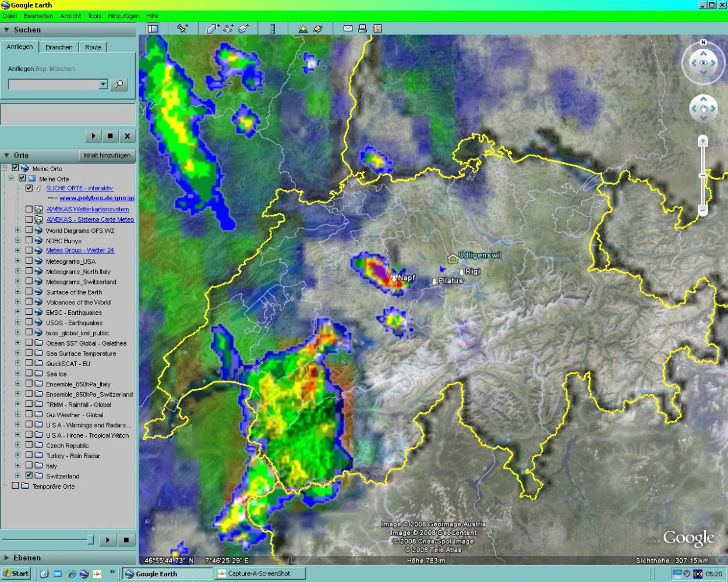Uncheck the Switzerland folder checkbox

click(29, 475)
